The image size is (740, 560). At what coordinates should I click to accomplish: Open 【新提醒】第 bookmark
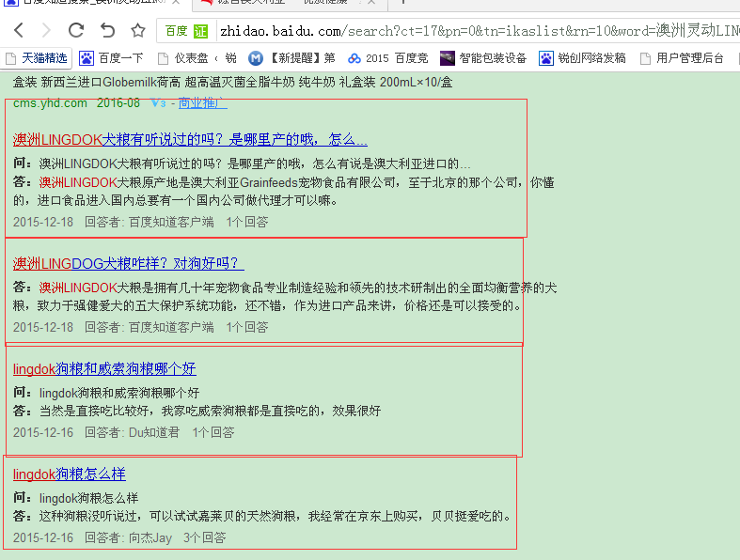[292, 58]
